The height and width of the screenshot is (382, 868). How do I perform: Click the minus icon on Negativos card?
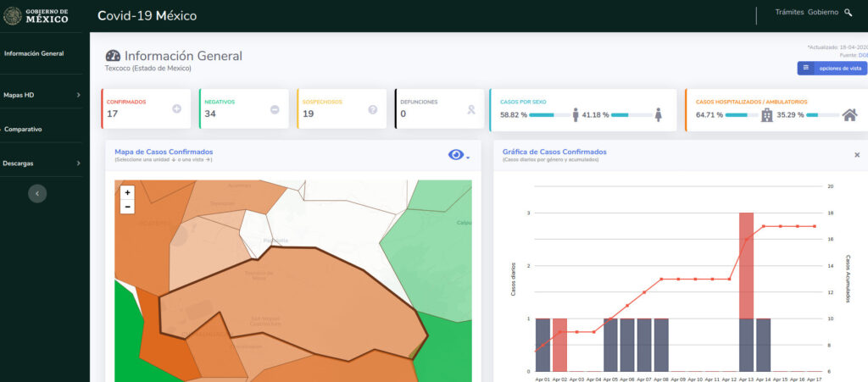pos(275,109)
